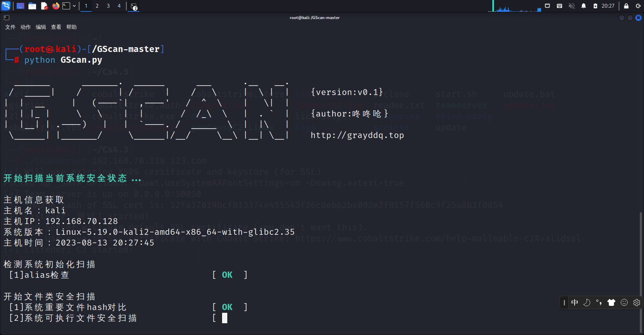Toggle full-width mode with the moon icon
Screen dimensions: 644x335
click(x=587, y=302)
